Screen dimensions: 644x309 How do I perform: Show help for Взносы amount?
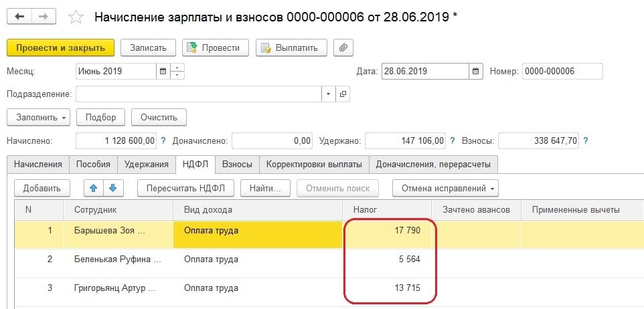[x=585, y=140]
